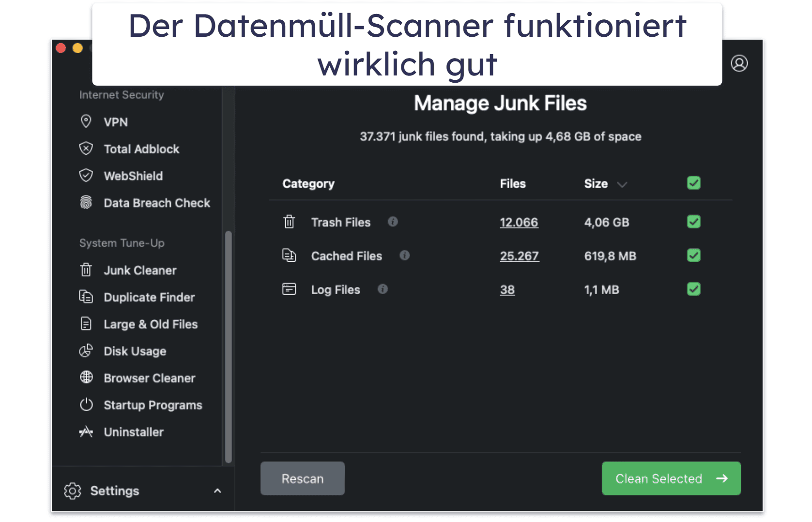
Task: Open the user account profile icon
Action: 739,63
